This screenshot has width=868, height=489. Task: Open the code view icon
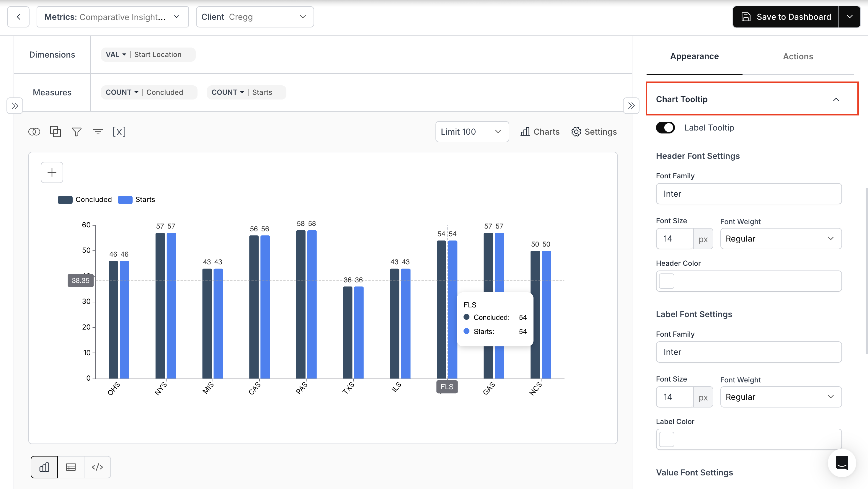[x=97, y=467]
